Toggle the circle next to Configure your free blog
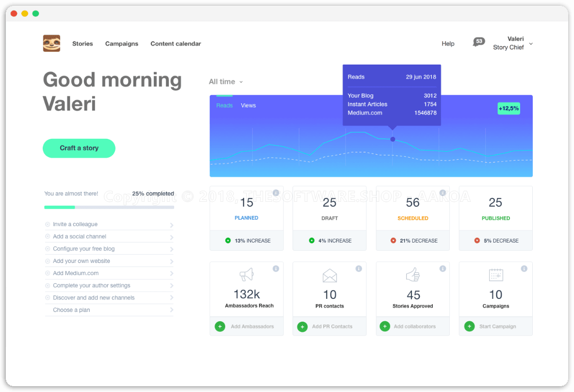 (48, 249)
